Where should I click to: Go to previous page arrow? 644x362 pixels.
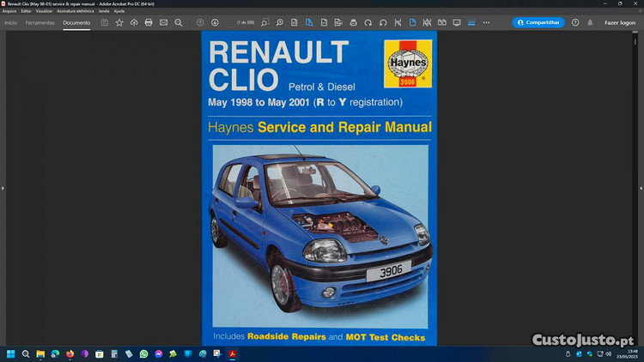coord(200,22)
